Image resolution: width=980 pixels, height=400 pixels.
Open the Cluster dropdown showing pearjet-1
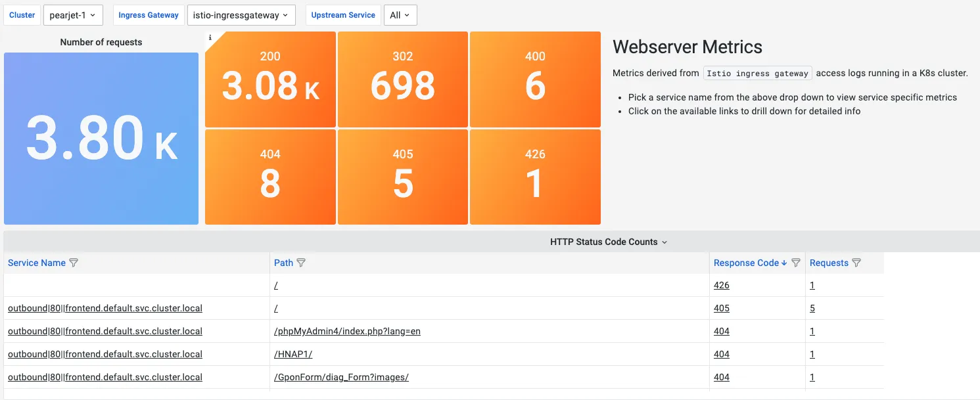click(x=73, y=15)
